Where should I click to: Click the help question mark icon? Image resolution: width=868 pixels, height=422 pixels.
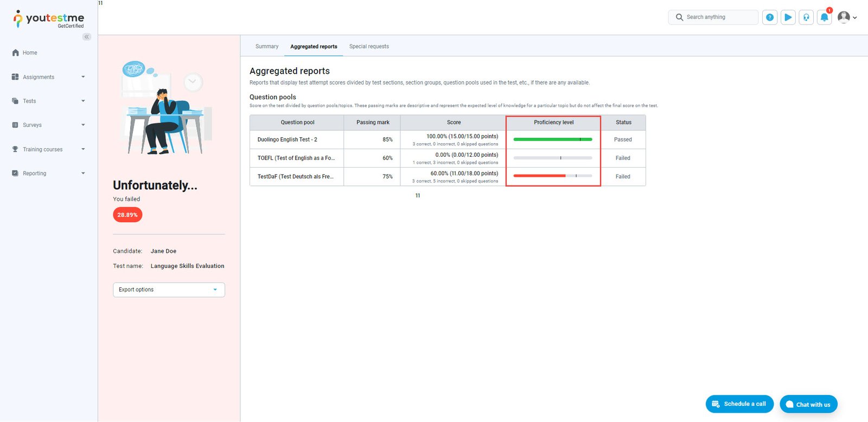[769, 17]
